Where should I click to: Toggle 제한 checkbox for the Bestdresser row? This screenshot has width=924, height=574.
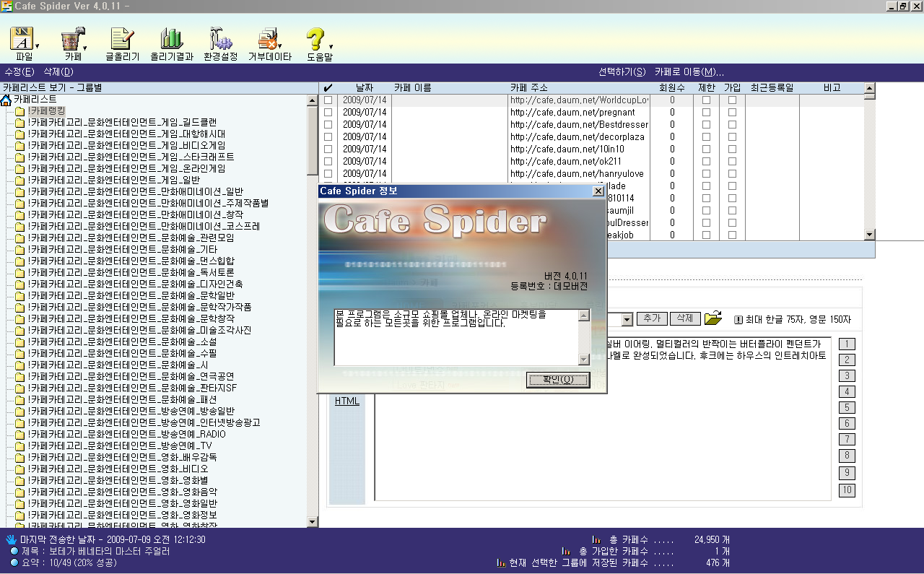707,125
